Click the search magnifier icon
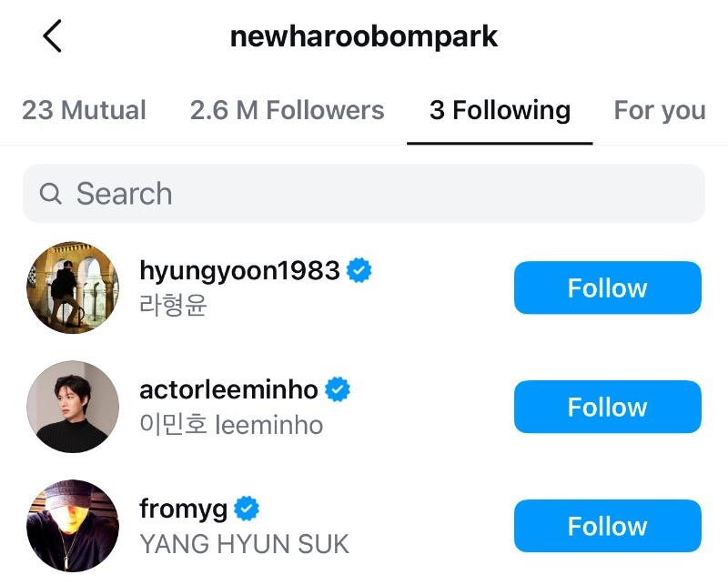Image resolution: width=728 pixels, height=585 pixels. (x=51, y=194)
